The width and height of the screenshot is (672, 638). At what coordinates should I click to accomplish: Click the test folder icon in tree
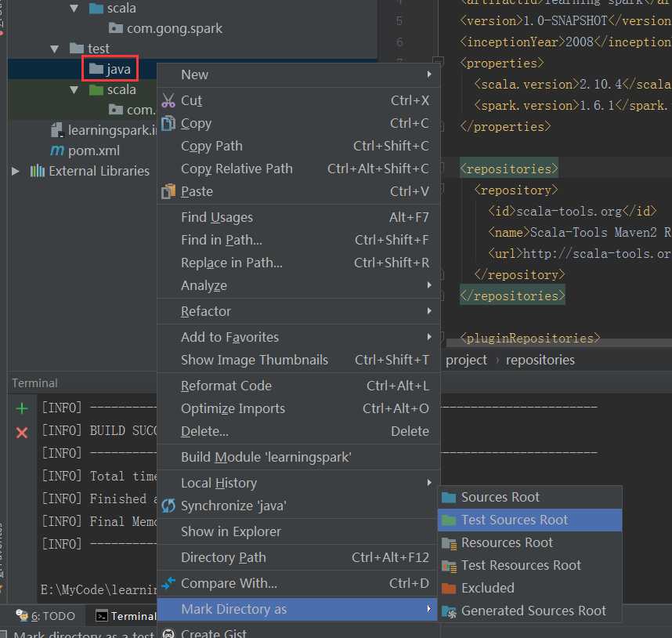(77, 48)
